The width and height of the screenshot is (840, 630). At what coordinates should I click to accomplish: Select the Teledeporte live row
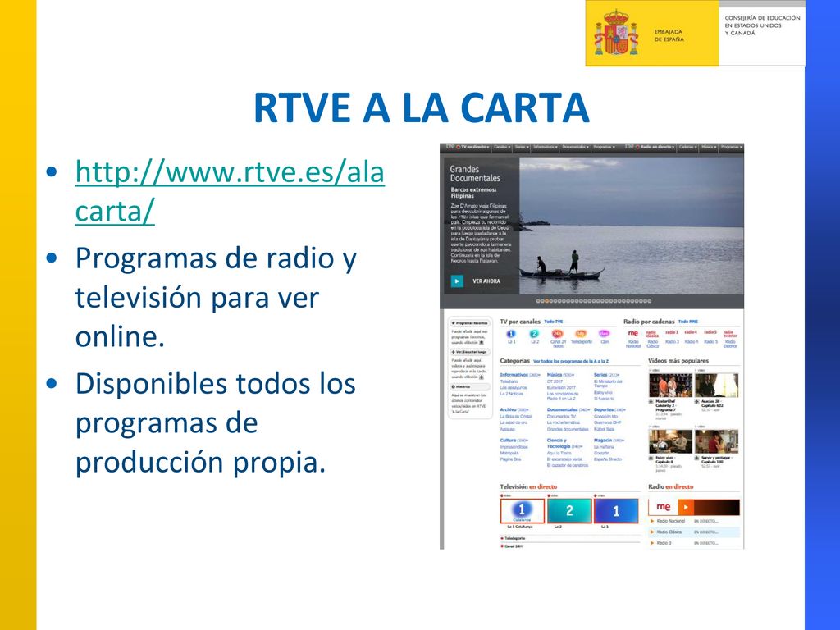pyautogui.click(x=569, y=538)
